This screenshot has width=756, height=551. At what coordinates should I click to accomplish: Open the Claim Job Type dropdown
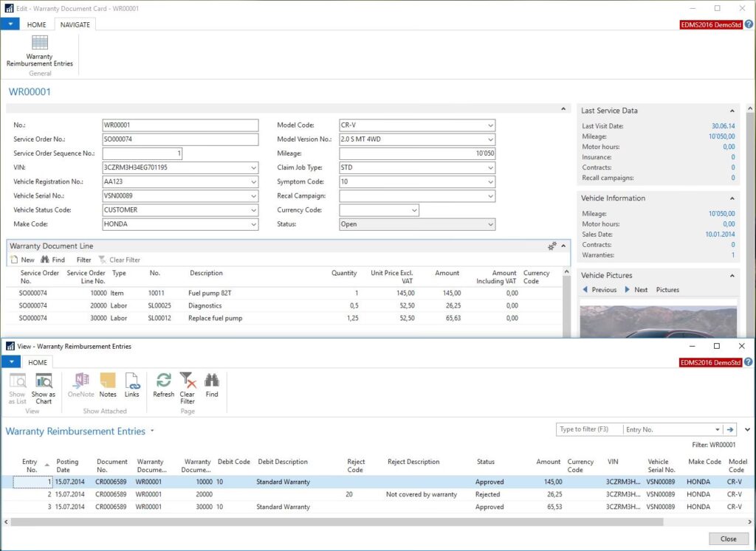(x=491, y=167)
